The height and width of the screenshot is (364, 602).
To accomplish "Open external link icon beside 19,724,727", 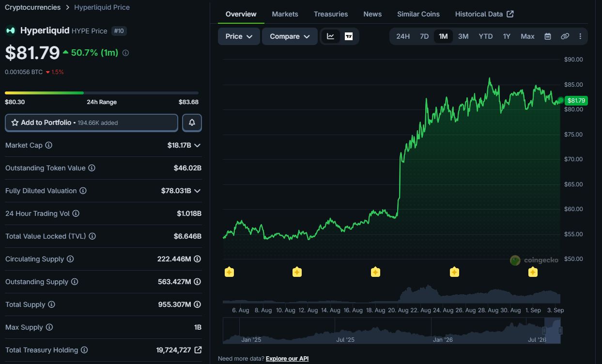I will (198, 349).
